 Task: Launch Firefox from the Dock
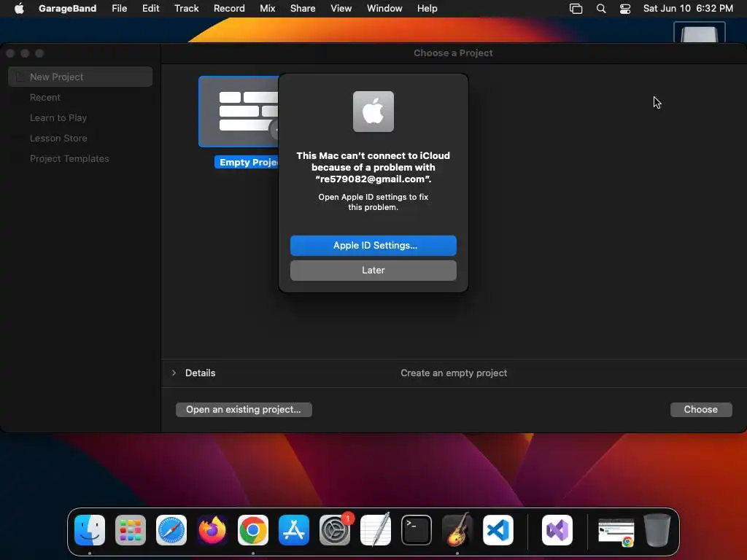click(212, 530)
